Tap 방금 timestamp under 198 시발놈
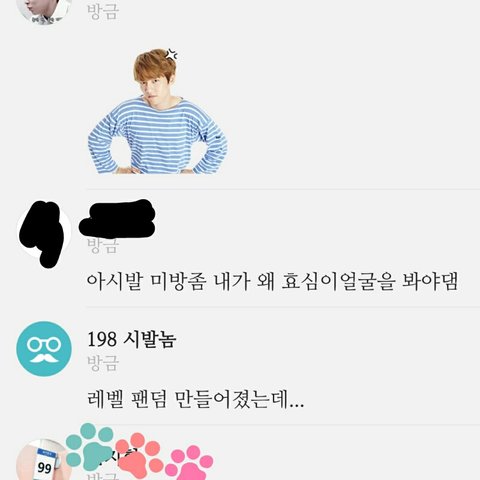 click(x=103, y=363)
